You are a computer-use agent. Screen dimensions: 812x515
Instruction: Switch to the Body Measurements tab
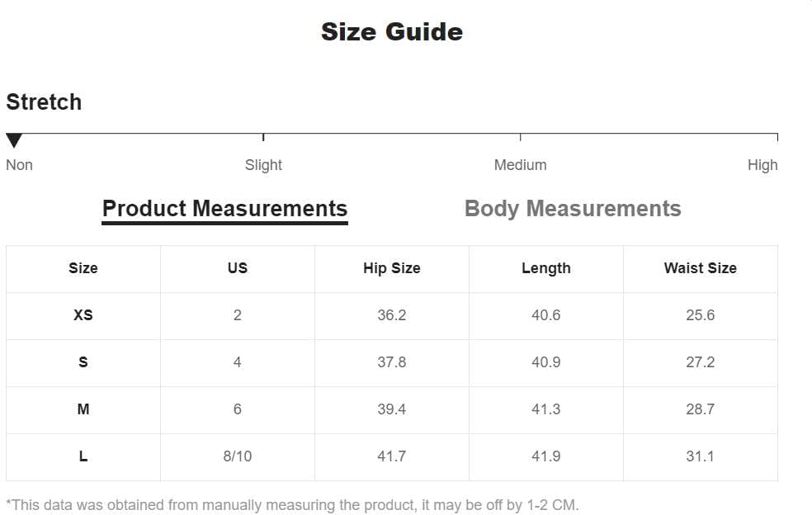(x=573, y=209)
